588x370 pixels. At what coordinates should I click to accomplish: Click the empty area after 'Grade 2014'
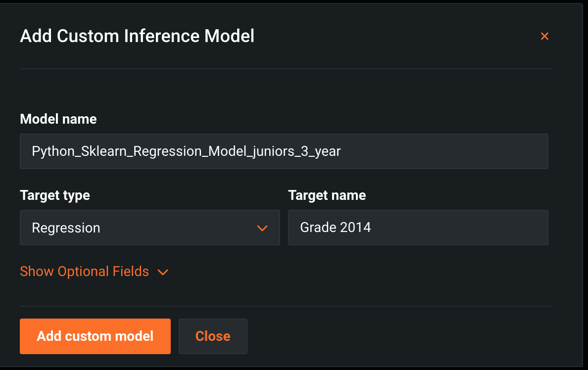coord(470,228)
